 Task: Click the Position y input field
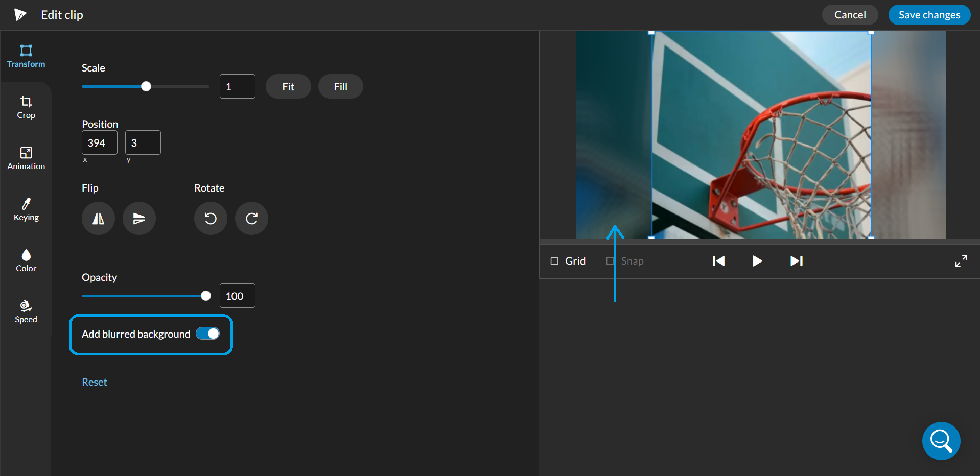[143, 142]
